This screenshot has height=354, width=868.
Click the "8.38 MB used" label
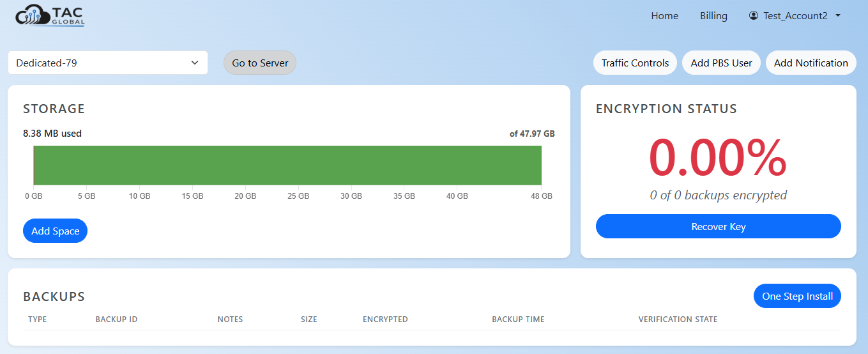click(x=52, y=134)
